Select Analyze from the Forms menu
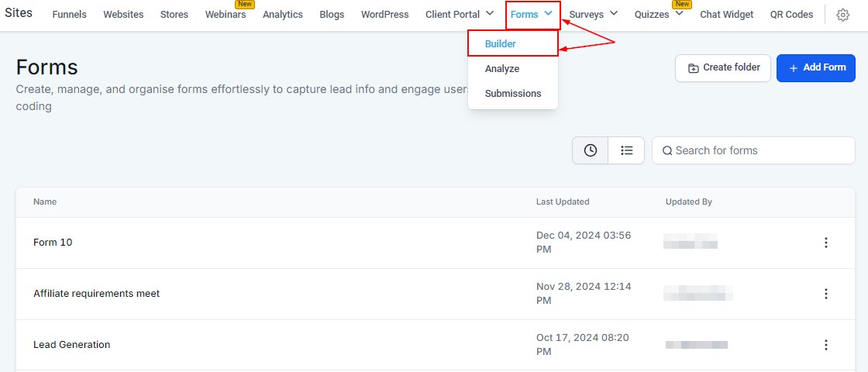This screenshot has width=868, height=372. (x=502, y=69)
